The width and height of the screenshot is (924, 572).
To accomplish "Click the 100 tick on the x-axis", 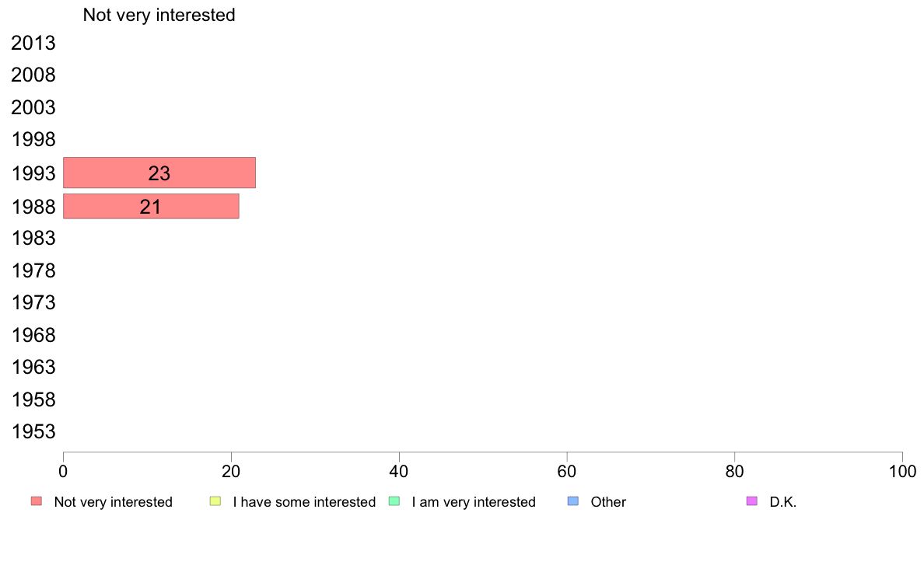I will click(x=902, y=471).
